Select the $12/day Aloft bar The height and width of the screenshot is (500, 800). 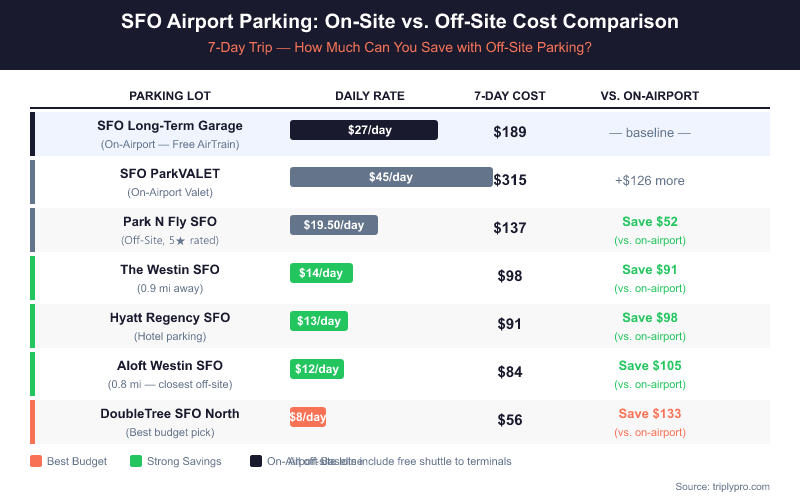(x=317, y=369)
